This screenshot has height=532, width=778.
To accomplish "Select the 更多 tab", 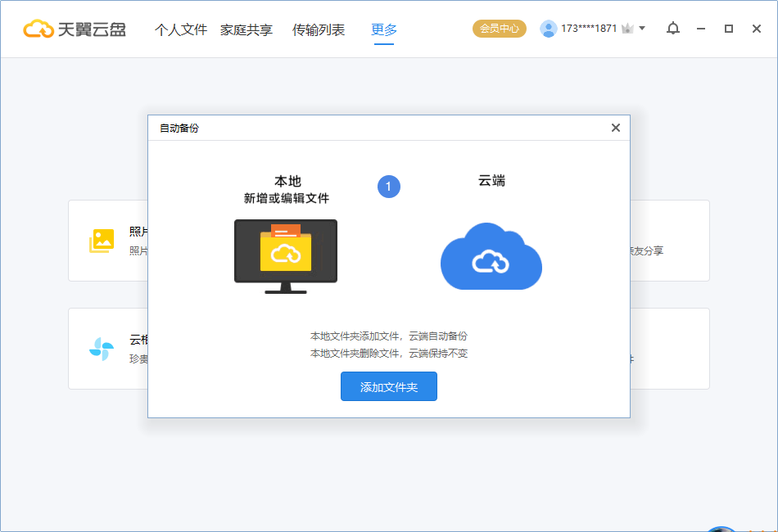I will click(x=384, y=29).
